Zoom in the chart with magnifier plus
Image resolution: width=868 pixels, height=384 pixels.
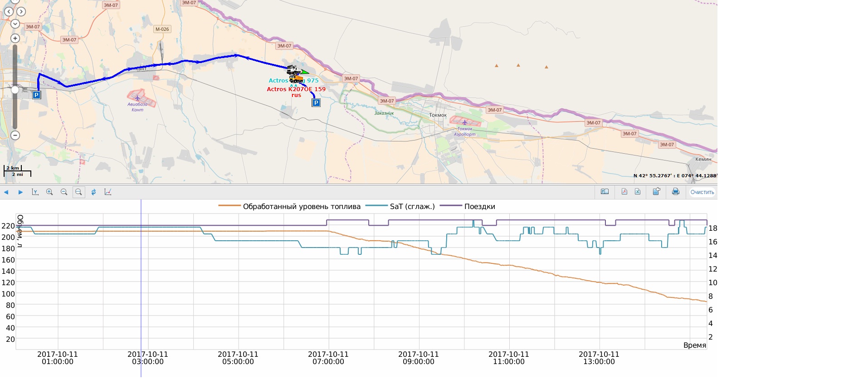coord(49,192)
